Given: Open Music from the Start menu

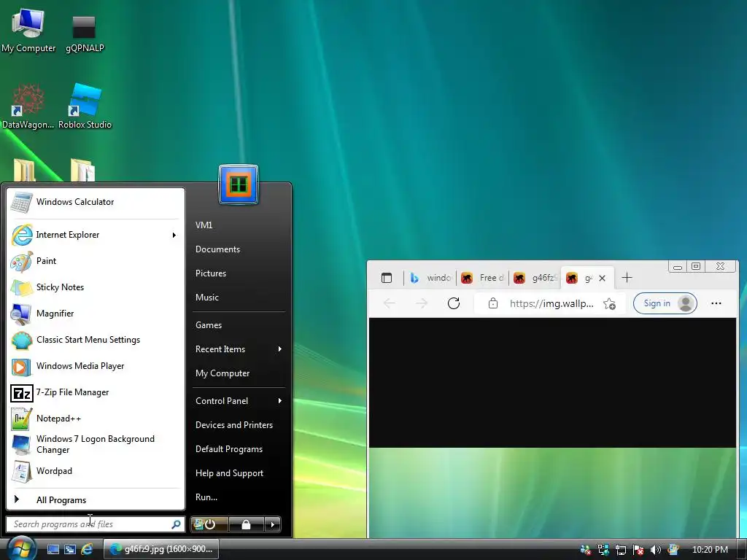Looking at the screenshot, I should [x=239, y=297].
